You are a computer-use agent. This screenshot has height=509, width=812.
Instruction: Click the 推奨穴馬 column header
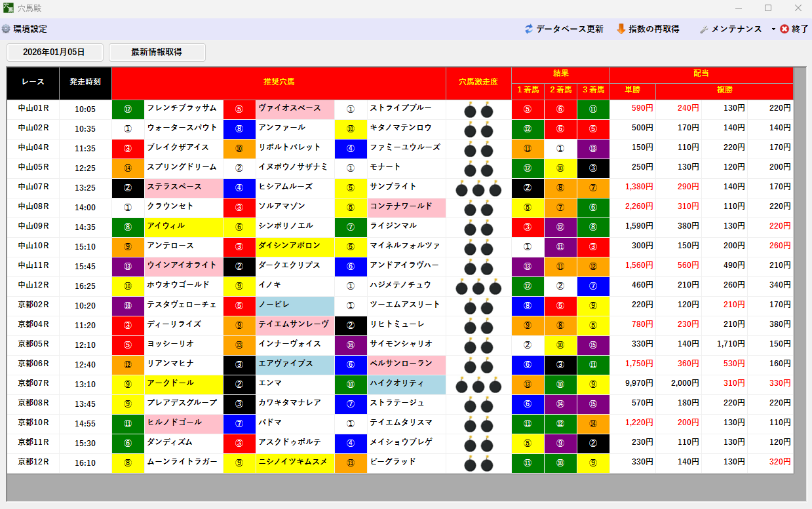(x=279, y=83)
